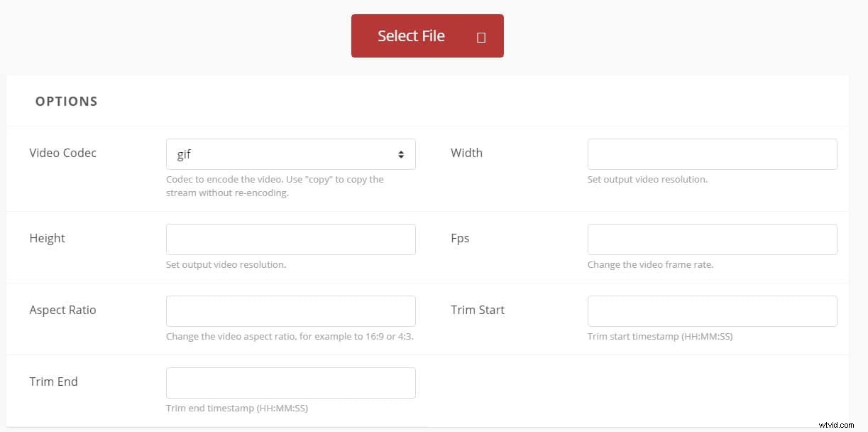Click the OPTIONS section header
Viewport: 868px width, 432px height.
tap(66, 101)
